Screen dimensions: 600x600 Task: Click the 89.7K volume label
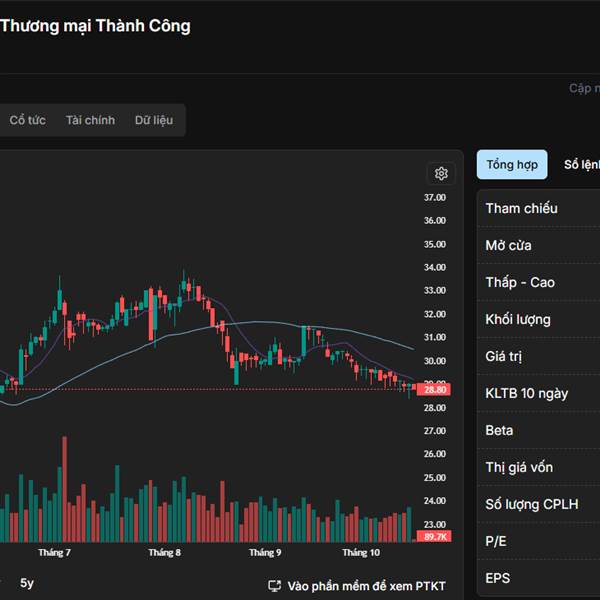pyautogui.click(x=435, y=537)
